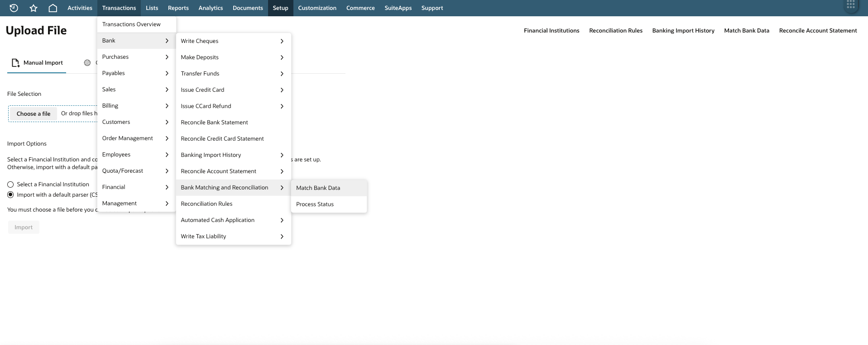Open Reconciliation Rules header link
Screen dimensions: 868x345
[x=616, y=31]
